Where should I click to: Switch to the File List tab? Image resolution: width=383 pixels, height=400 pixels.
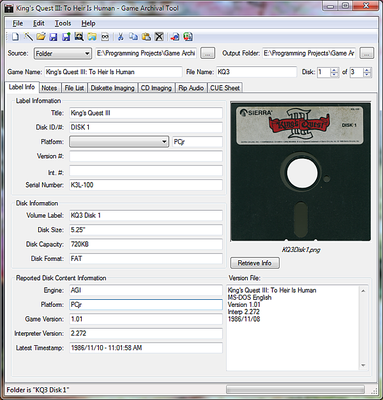[74, 88]
